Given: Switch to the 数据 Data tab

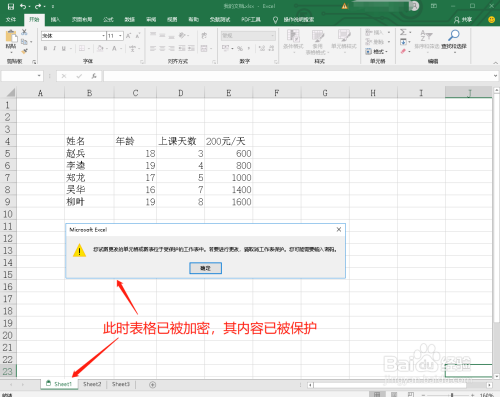Looking at the screenshot, I should click(x=130, y=20).
